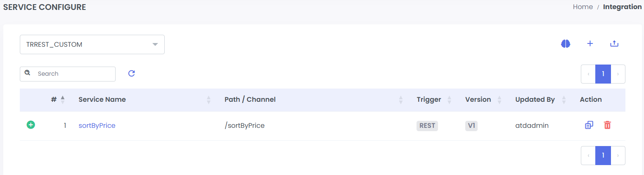The height and width of the screenshot is (175, 644).
Task: Click the search magnifier icon
Action: click(28, 73)
